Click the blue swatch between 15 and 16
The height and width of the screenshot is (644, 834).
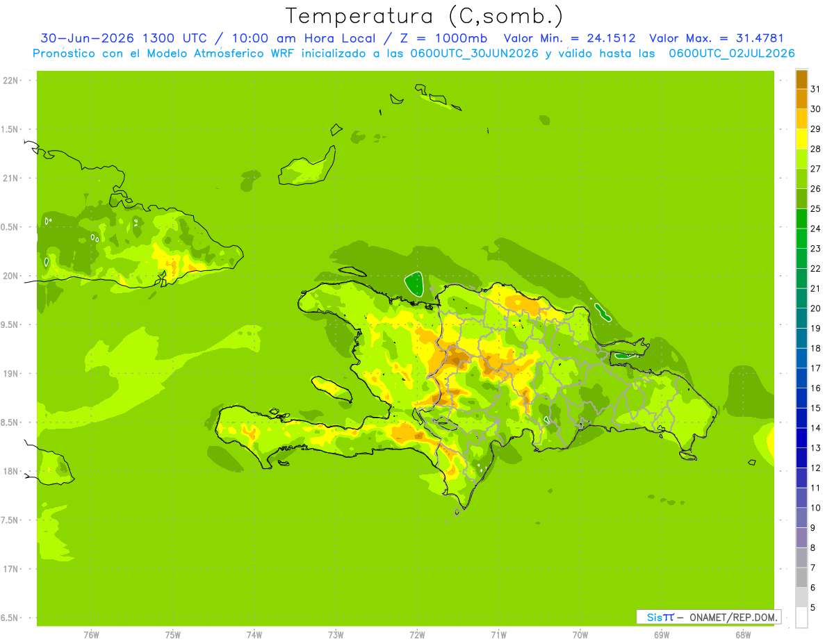[x=801, y=398]
